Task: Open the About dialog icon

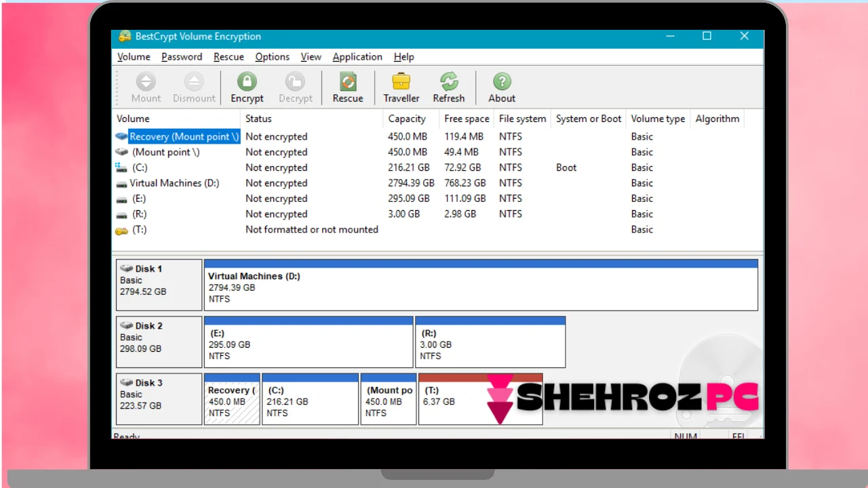Action: (x=502, y=82)
